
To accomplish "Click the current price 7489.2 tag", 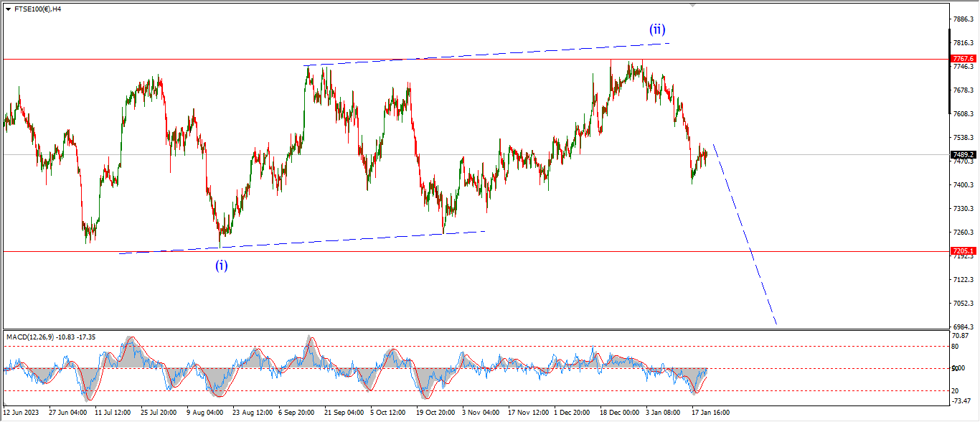I will click(x=963, y=154).
